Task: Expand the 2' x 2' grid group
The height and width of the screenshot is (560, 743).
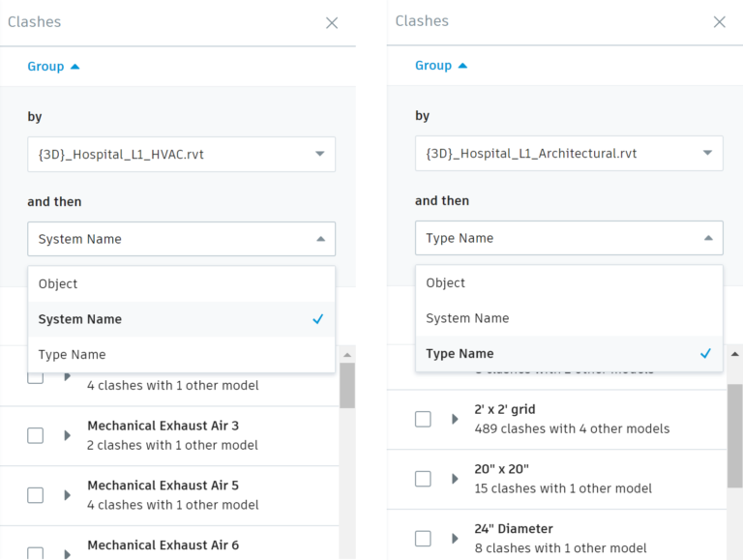Action: point(455,419)
